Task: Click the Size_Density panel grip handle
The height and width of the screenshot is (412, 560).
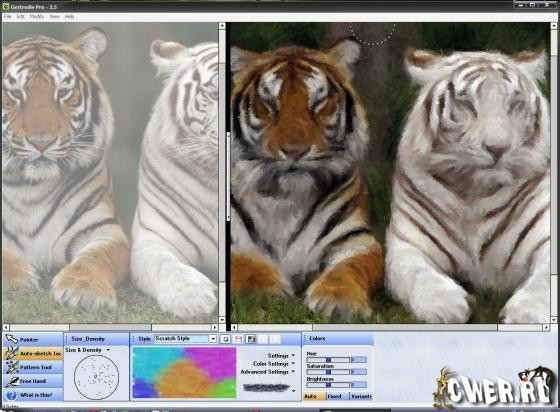Action: tap(66, 339)
